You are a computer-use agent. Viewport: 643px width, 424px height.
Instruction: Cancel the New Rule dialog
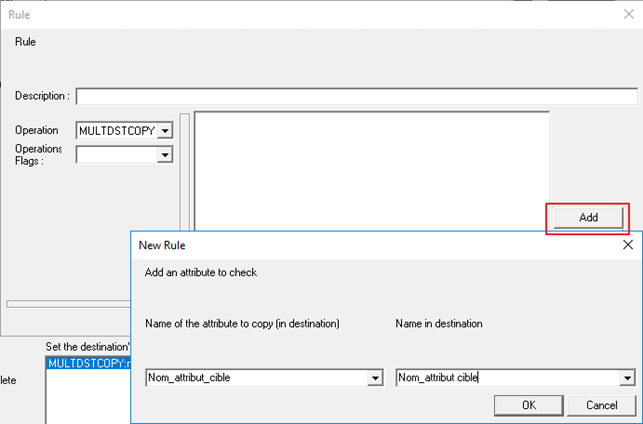pyautogui.click(x=602, y=405)
